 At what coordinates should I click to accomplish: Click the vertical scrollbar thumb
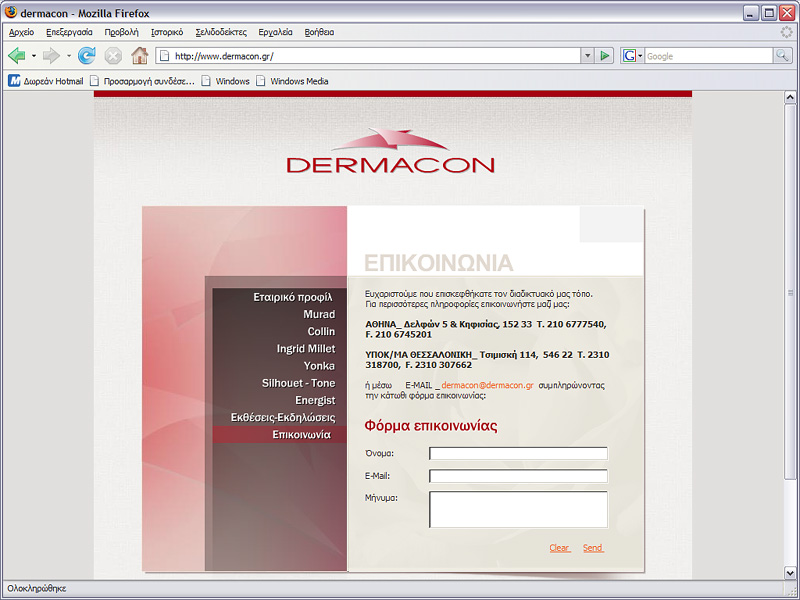click(x=790, y=291)
